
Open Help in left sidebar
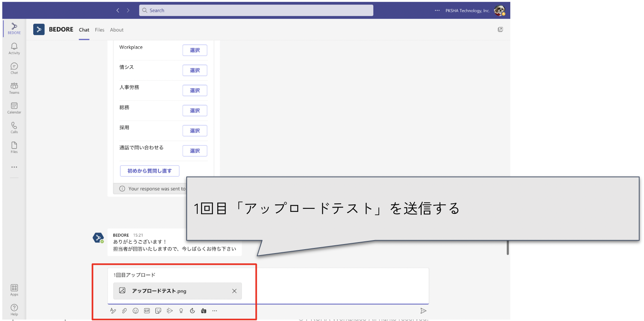14,310
